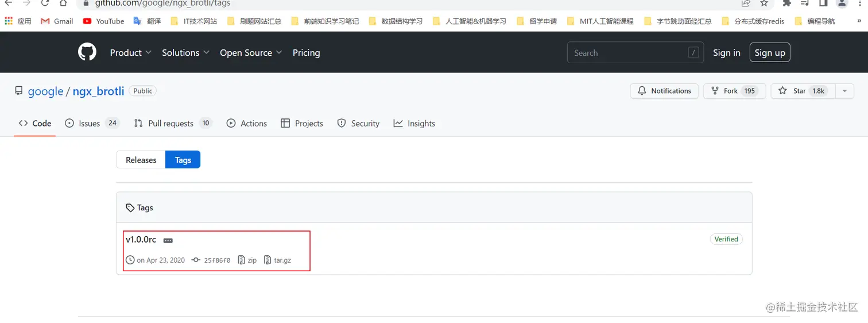Switch to the Actions tab
This screenshot has height=323, width=868.
coord(247,123)
